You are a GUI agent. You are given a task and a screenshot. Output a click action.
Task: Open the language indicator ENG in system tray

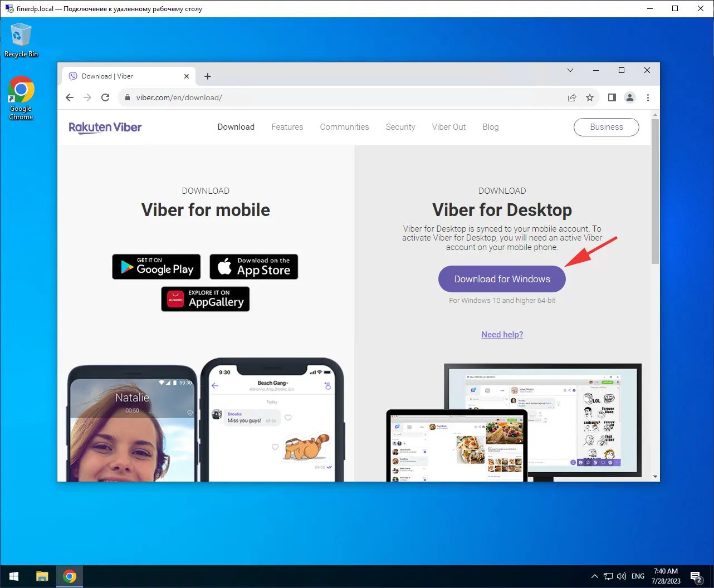637,576
